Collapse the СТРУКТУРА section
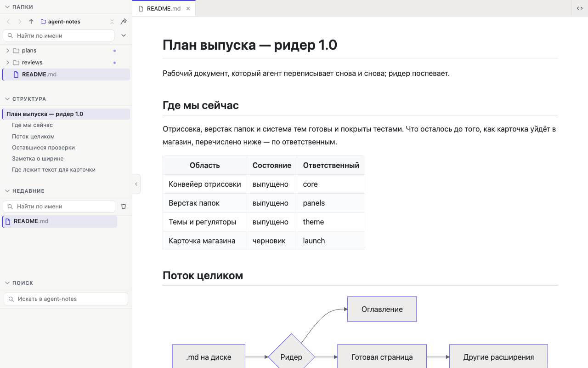The width and height of the screenshot is (588, 368). (7, 99)
